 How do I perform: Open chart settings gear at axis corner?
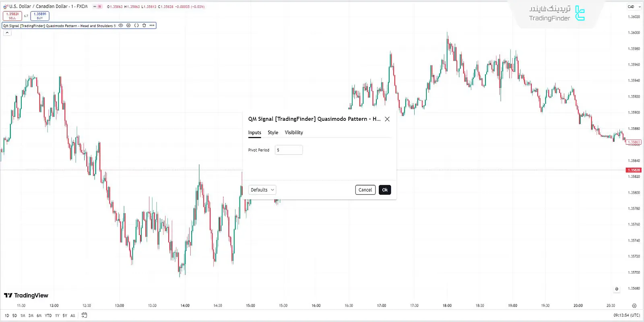click(634, 305)
